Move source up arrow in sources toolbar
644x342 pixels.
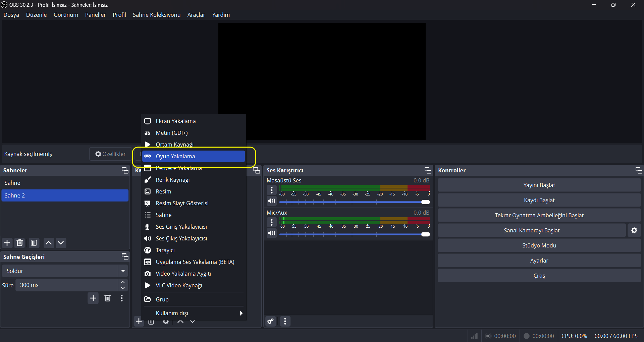coord(180,322)
